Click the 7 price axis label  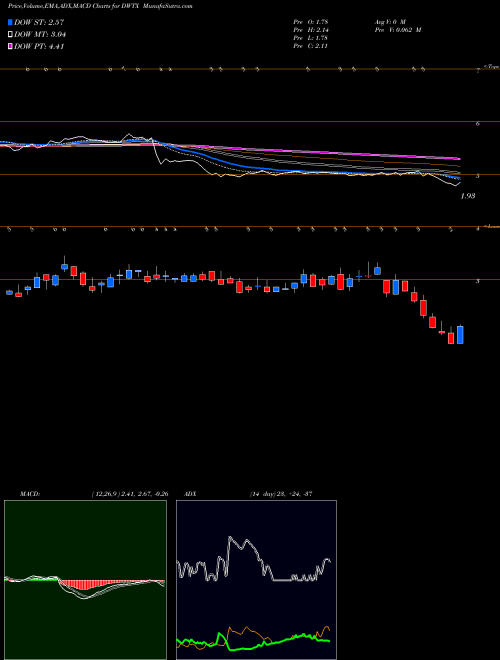(478, 71)
